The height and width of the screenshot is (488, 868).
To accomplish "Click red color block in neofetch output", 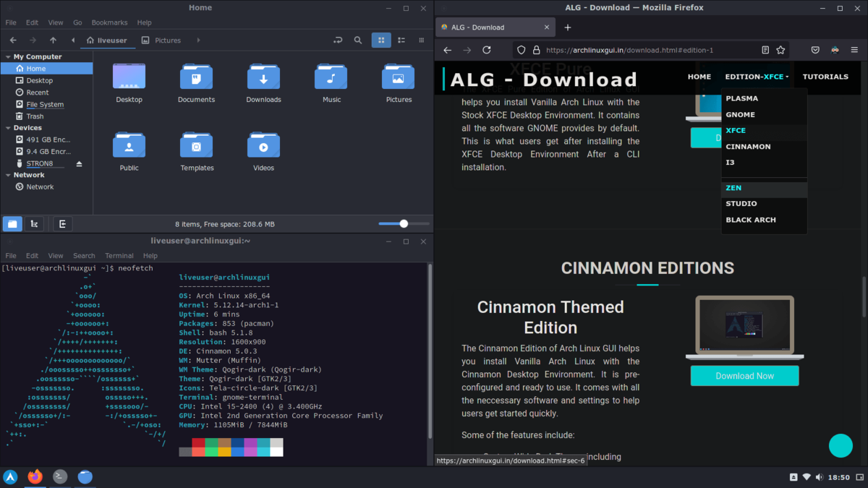I will click(x=198, y=442).
